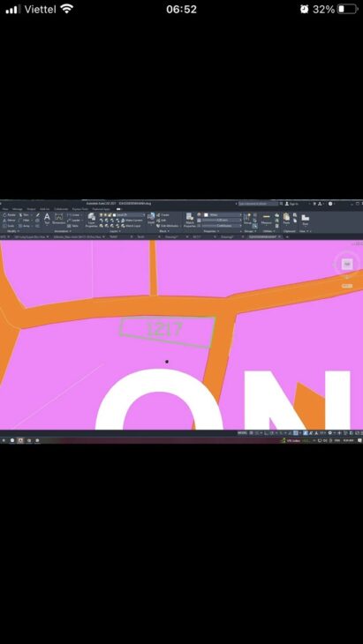
Task: Click Make Current layer button
Action: coord(132,221)
